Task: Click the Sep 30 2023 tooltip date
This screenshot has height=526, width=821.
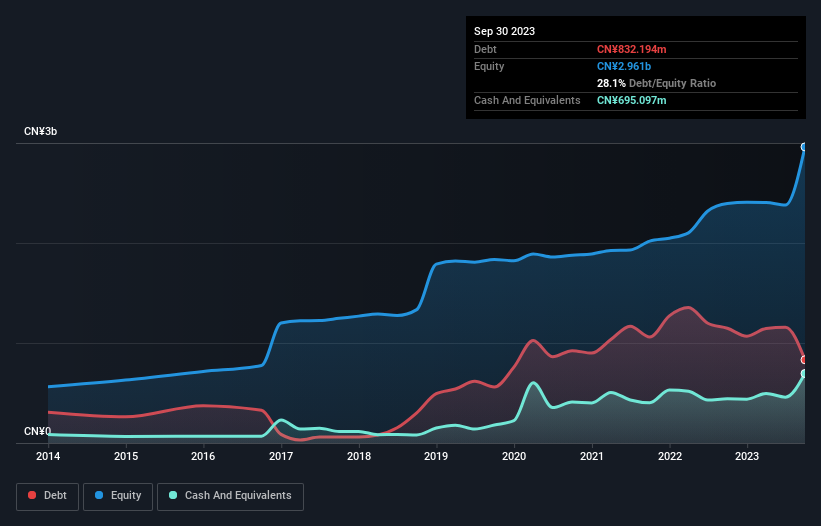Action: tap(504, 31)
